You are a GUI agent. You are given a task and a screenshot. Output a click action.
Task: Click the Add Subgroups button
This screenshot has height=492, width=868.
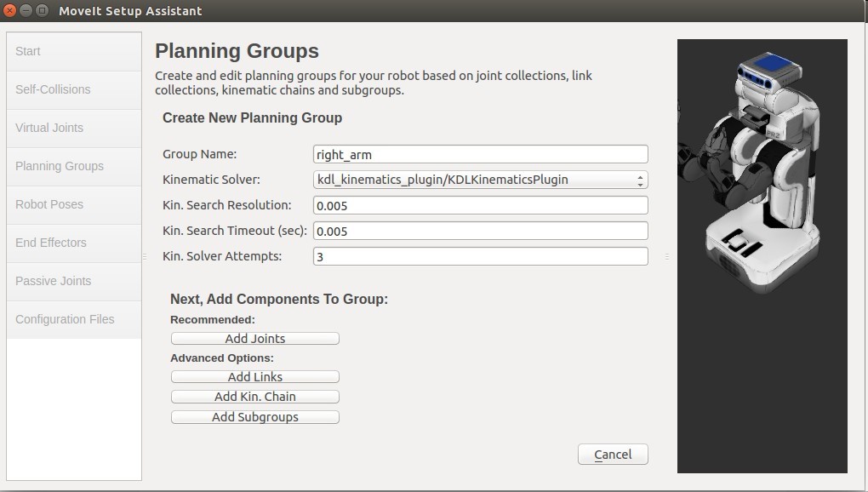click(x=254, y=417)
